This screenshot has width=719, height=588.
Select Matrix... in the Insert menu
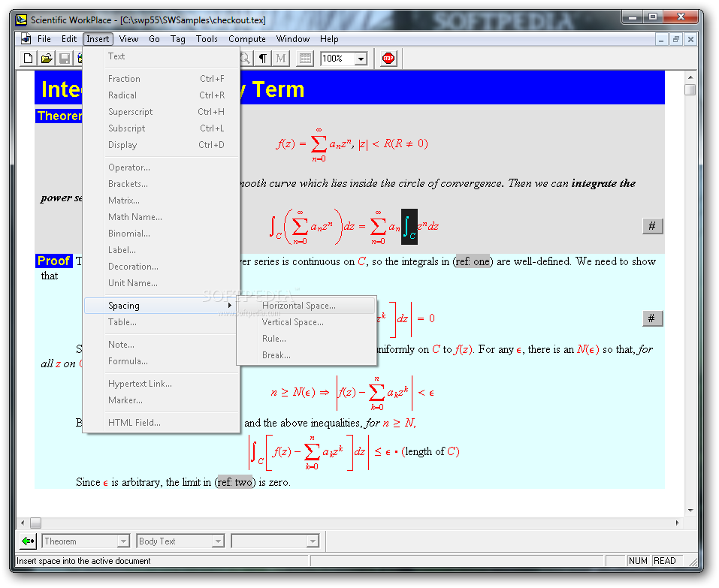pyautogui.click(x=162, y=201)
